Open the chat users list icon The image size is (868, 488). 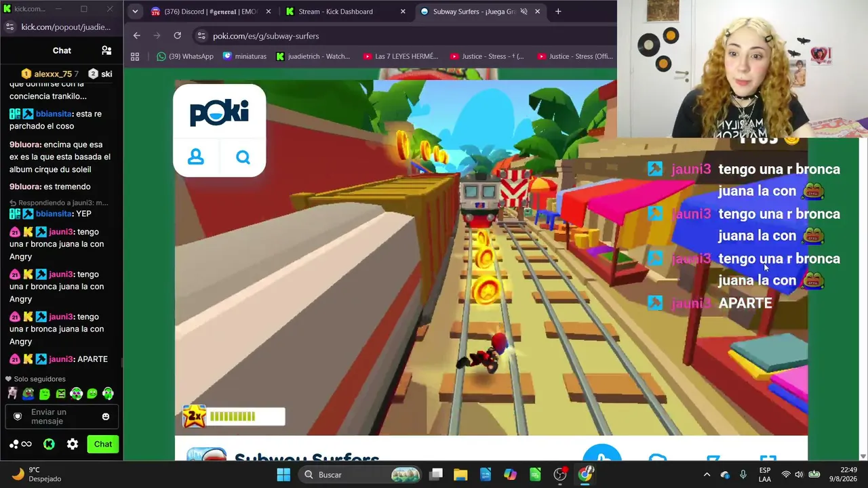(106, 50)
